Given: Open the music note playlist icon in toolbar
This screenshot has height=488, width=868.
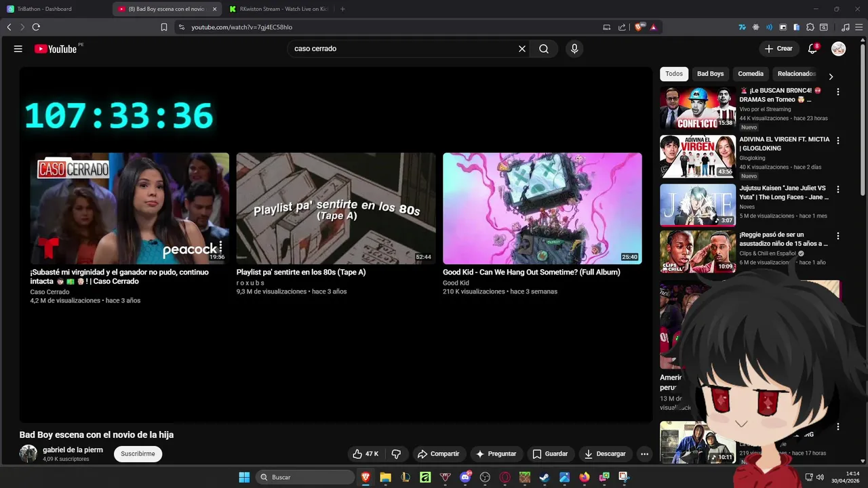Looking at the screenshot, I should (846, 27).
